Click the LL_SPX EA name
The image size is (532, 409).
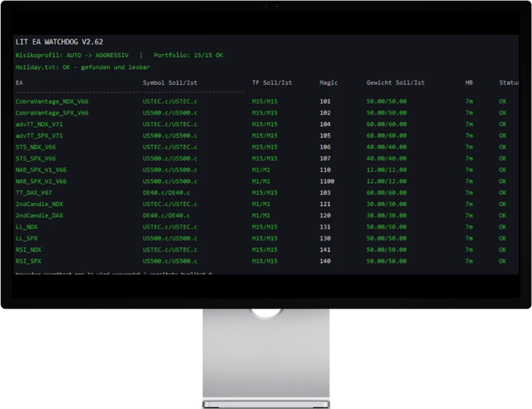click(26, 238)
